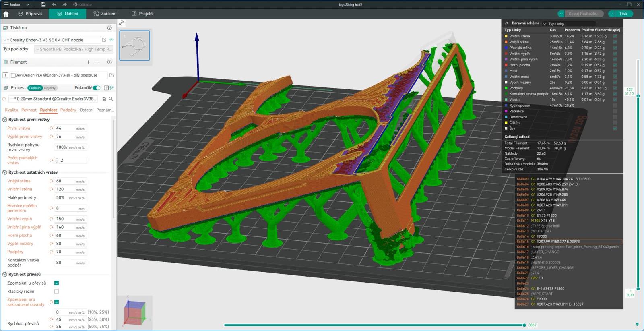Toggle Švy seams display checkbox
Screen dimensions: 644x331
tap(615, 128)
